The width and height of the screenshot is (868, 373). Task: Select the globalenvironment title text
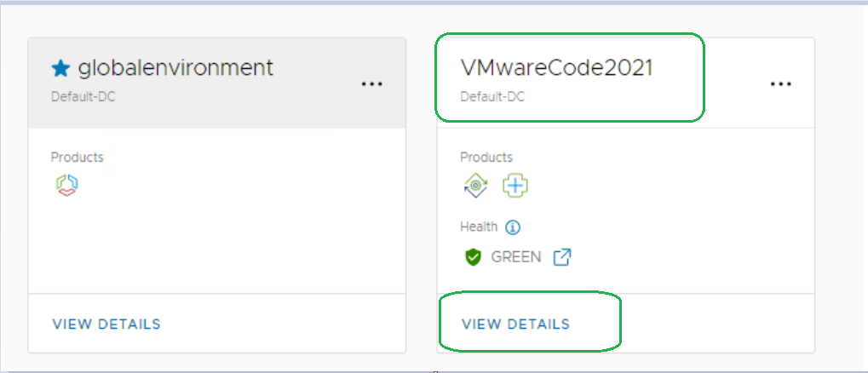click(x=175, y=68)
